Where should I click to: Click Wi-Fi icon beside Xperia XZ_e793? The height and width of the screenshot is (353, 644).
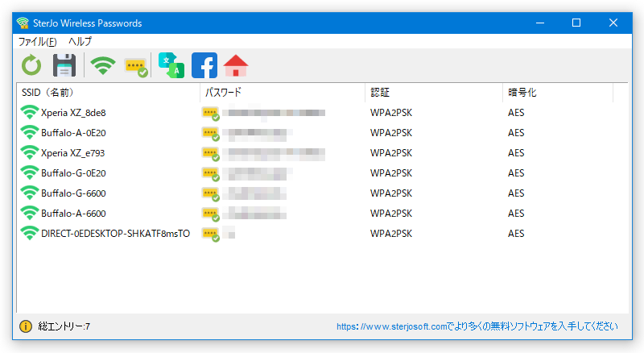coord(30,152)
